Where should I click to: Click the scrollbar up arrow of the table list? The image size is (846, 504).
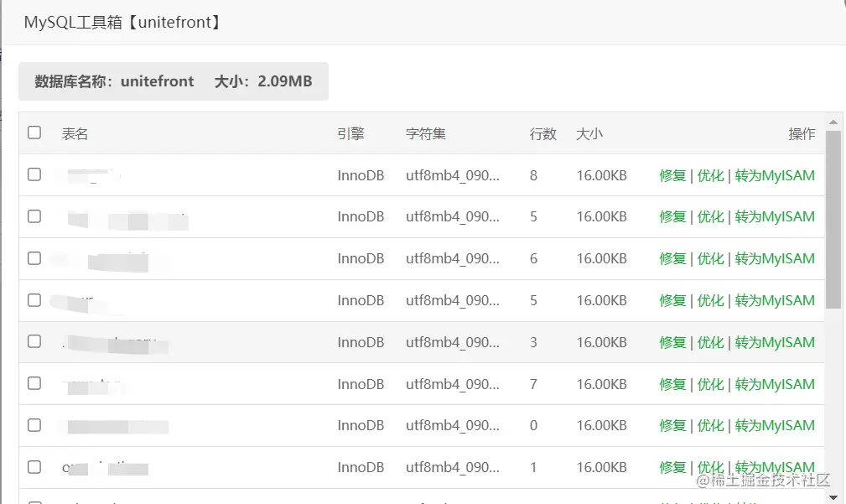tap(833, 122)
